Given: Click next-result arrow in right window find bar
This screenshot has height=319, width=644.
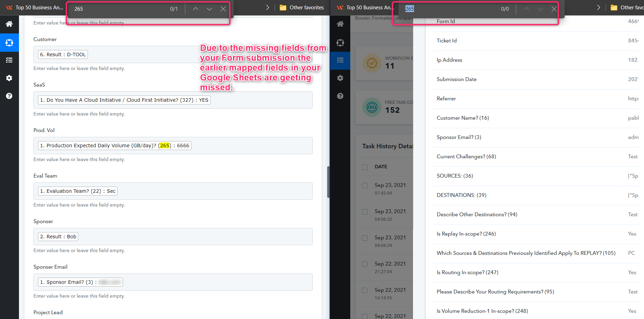Looking at the screenshot, I should [540, 9].
